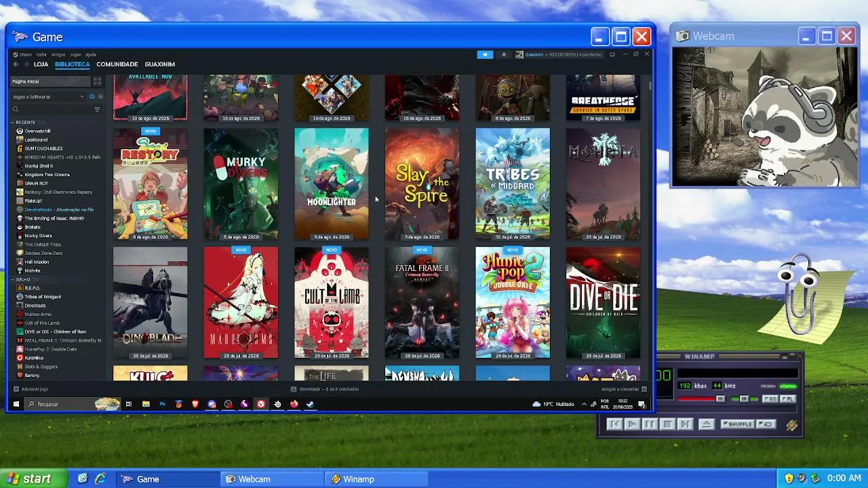Switch to the COMUNIDADE tab
Screen dimensions: 868x488
117,64
